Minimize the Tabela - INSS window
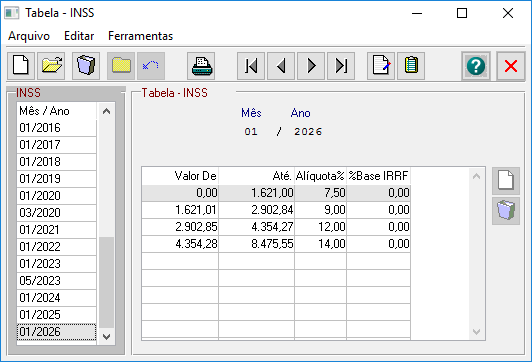Screen dimensions: 532x362 click(417, 13)
